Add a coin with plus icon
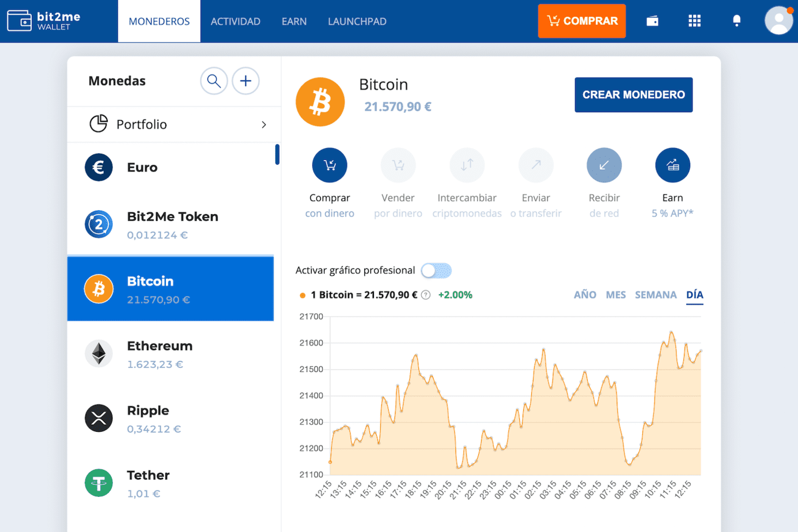Viewport: 798px width, 532px height. [245, 81]
